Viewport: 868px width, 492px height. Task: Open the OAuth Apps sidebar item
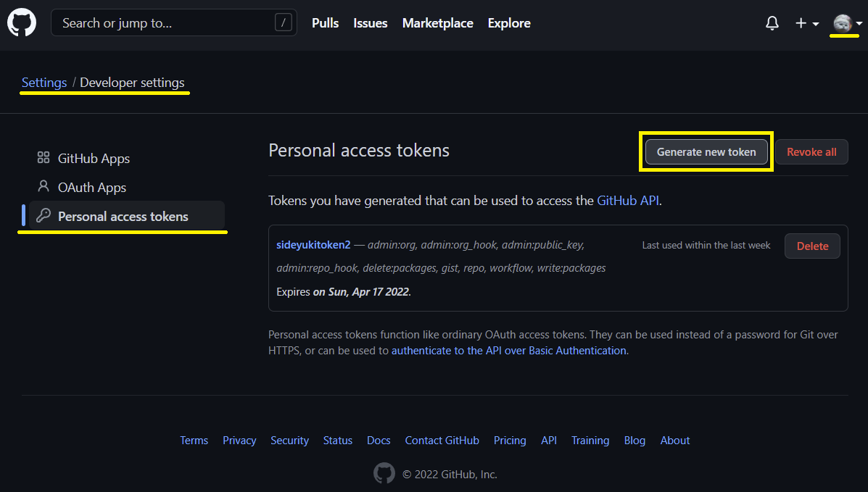(x=126, y=187)
